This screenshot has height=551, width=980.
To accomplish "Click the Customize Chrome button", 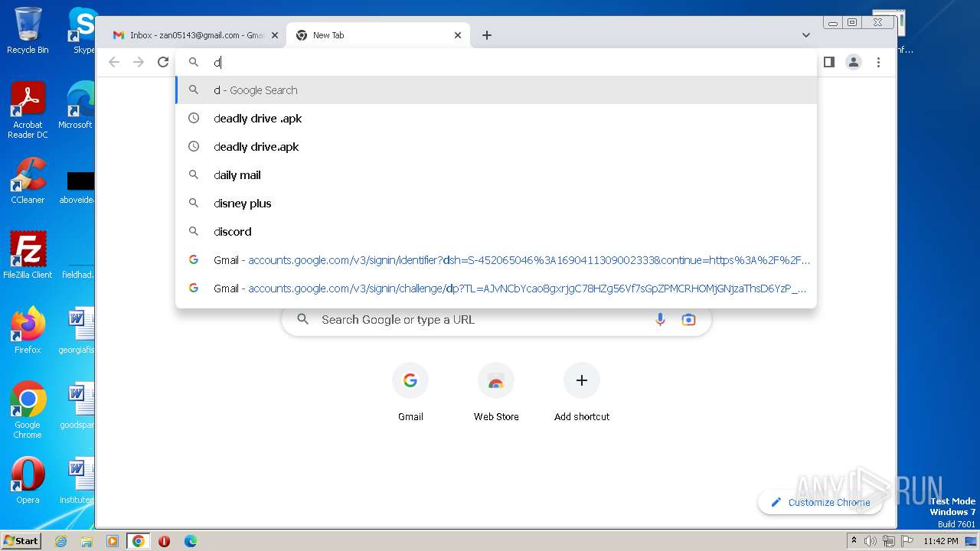I will 820,503.
